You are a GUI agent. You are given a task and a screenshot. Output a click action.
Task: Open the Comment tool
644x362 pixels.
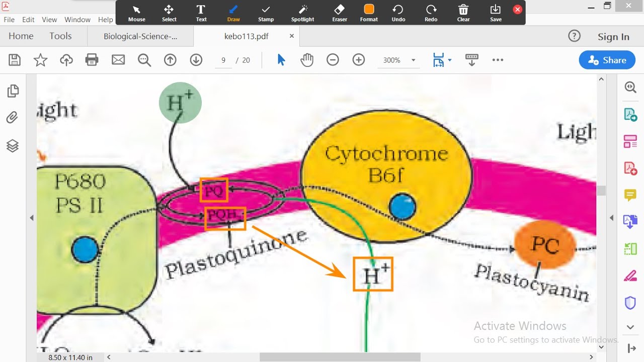coord(630,195)
